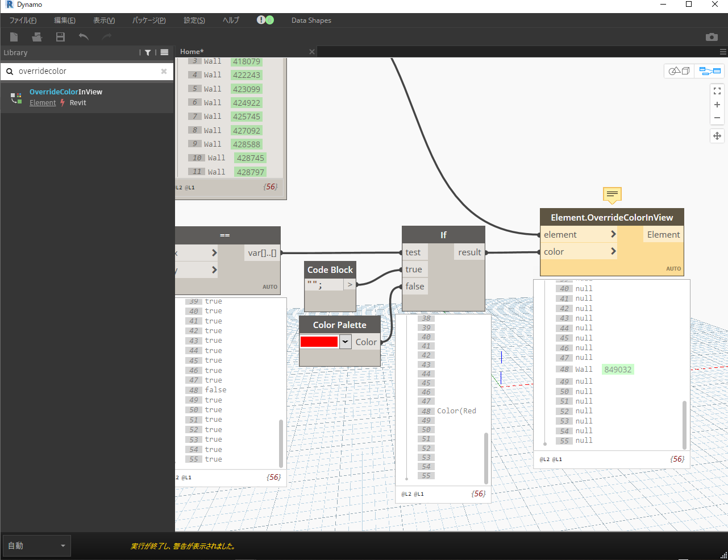Image resolution: width=728 pixels, height=560 pixels.
Task: Click the Element category link
Action: coord(43,103)
